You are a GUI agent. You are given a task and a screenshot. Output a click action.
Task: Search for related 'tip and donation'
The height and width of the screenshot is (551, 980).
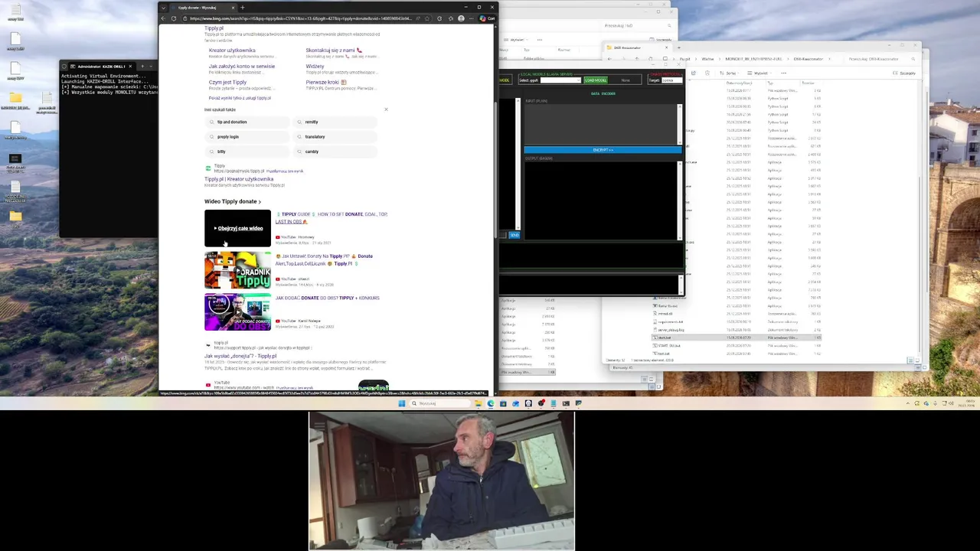click(x=247, y=122)
